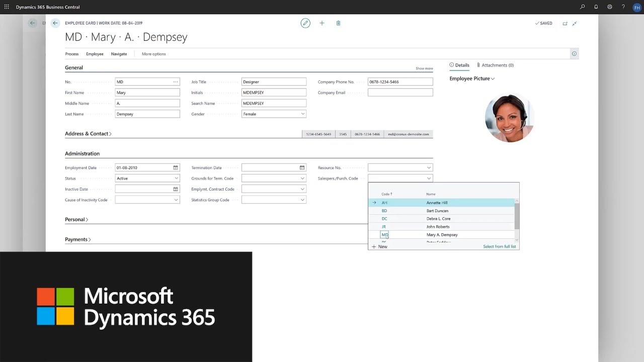This screenshot has height=362, width=644.
Task: Click the Last Name input field
Action: point(147,114)
